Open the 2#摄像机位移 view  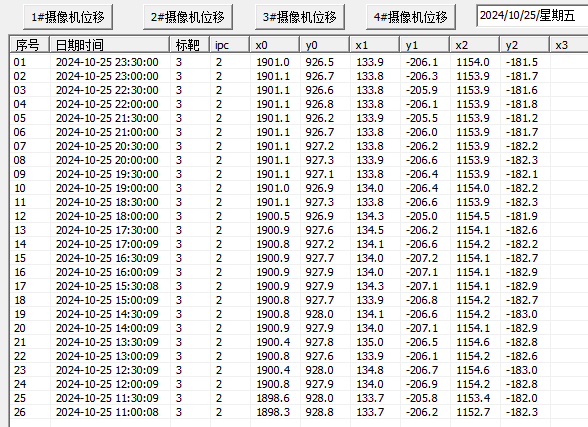188,17
